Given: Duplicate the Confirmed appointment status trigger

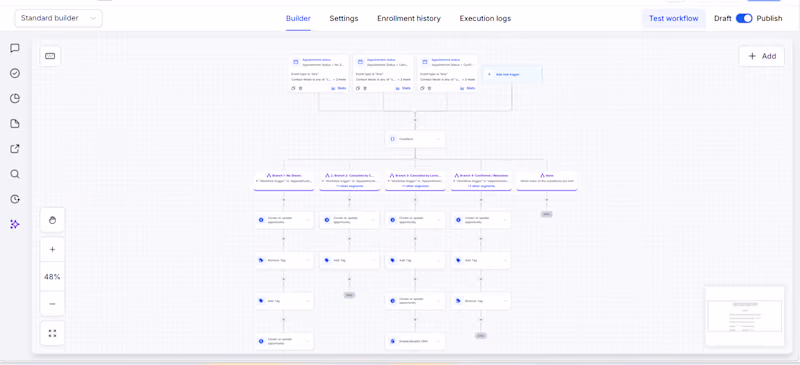Looking at the screenshot, I should 422,88.
